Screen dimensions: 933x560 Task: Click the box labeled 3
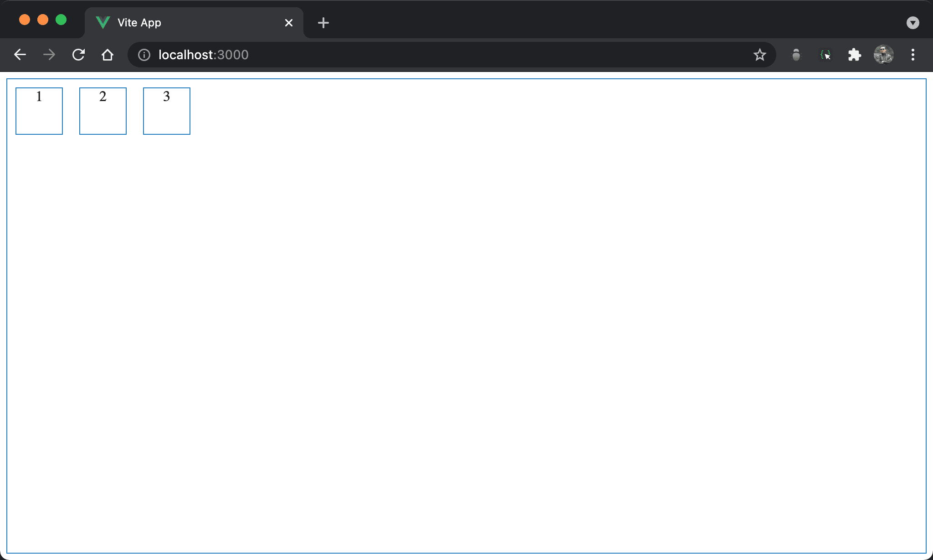point(167,111)
